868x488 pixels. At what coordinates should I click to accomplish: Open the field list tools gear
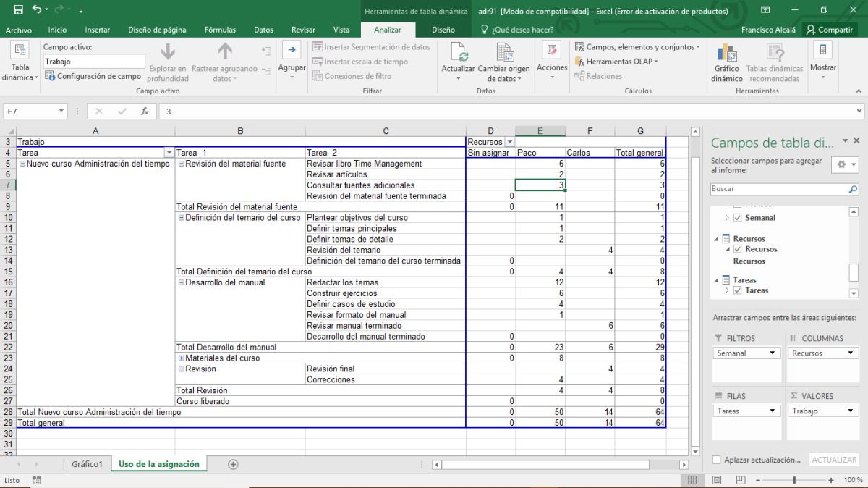[x=845, y=164]
